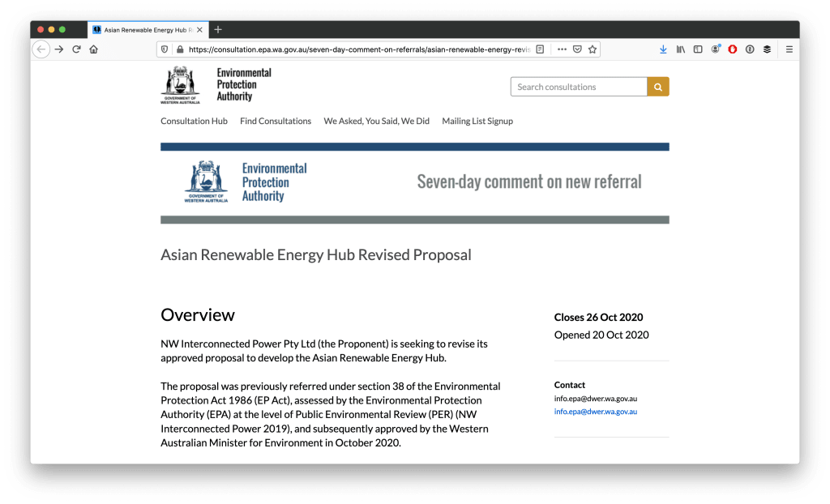Open a new tab with plus button

[x=218, y=30]
